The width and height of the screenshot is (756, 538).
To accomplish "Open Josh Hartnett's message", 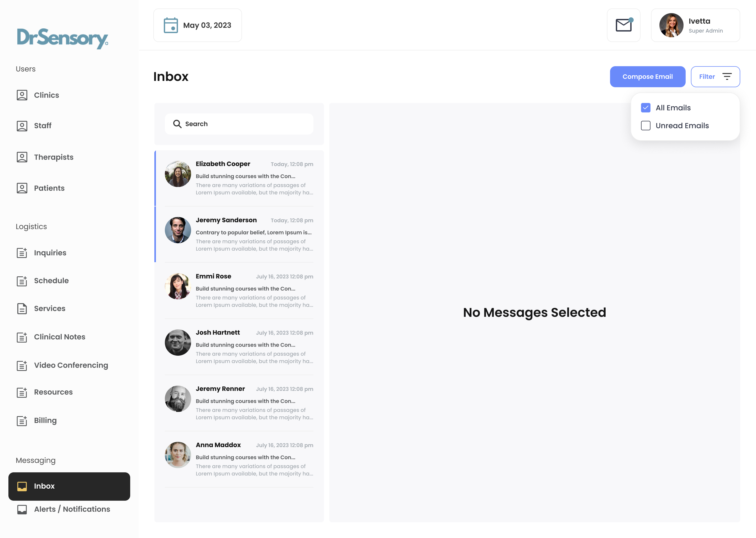I will 239,347.
